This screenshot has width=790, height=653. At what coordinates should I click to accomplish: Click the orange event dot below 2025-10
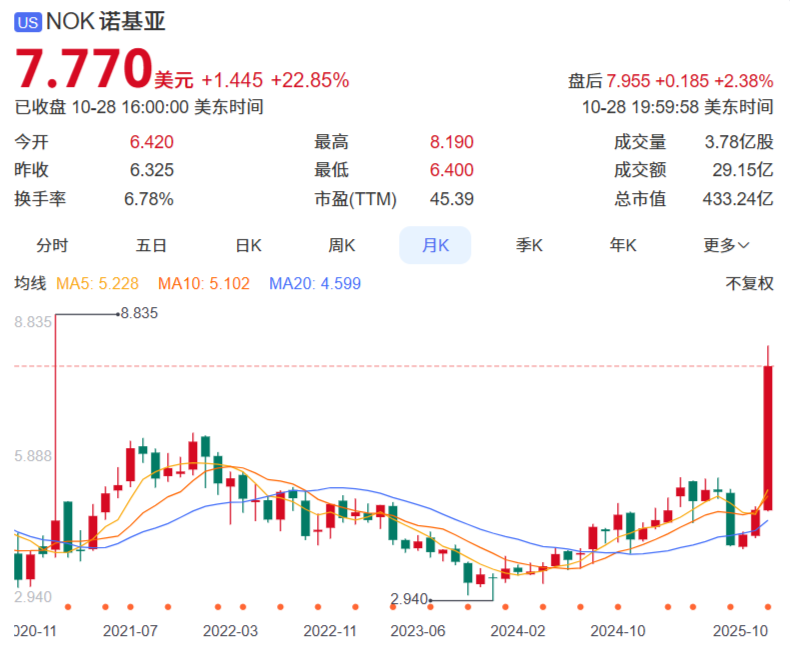click(768, 607)
